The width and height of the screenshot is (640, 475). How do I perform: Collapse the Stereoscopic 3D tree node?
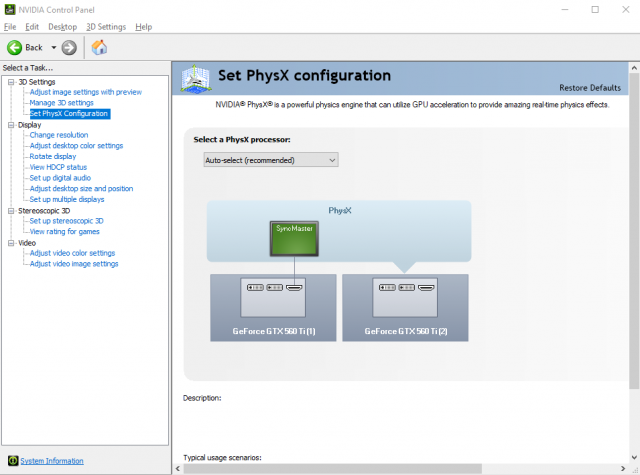[x=10, y=211]
